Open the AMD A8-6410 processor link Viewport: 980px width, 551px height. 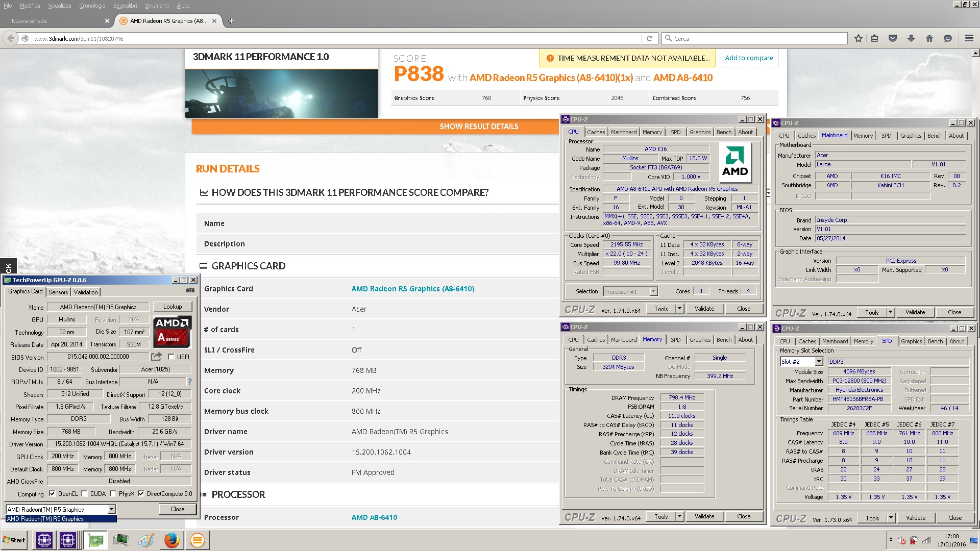374,517
